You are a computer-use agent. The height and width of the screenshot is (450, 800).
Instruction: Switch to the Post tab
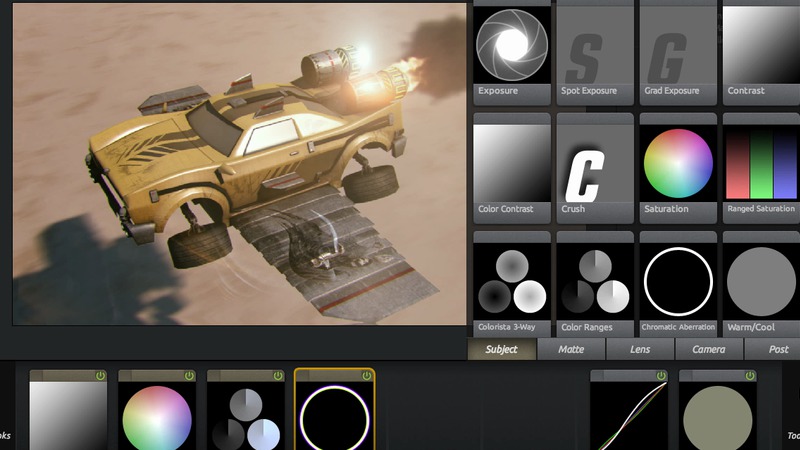(772, 349)
